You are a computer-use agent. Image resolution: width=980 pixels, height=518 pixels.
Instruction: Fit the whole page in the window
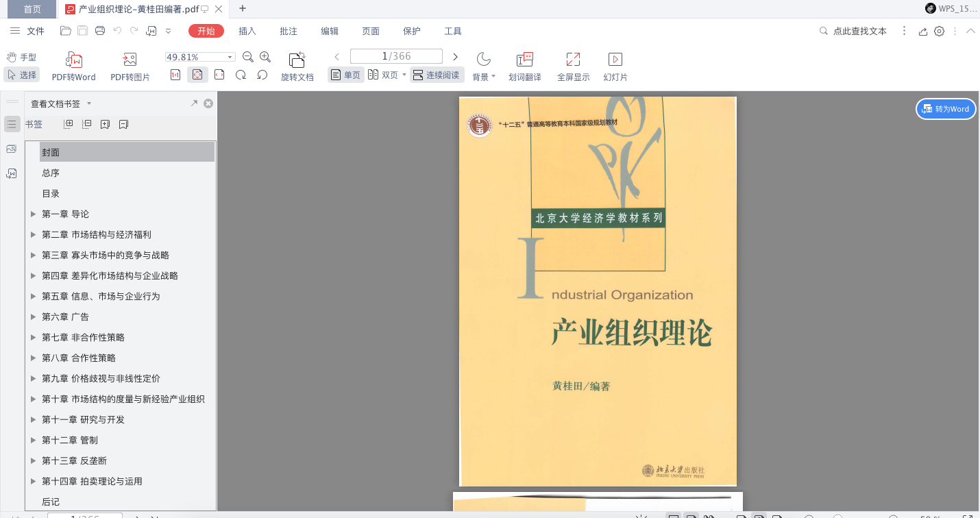tap(197, 75)
